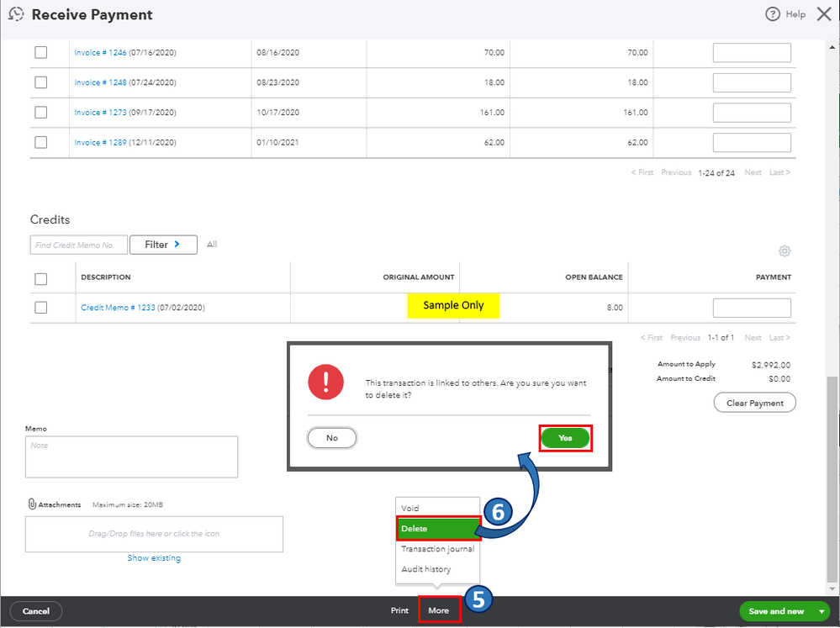Click Next in the invoices pagination

(753, 172)
